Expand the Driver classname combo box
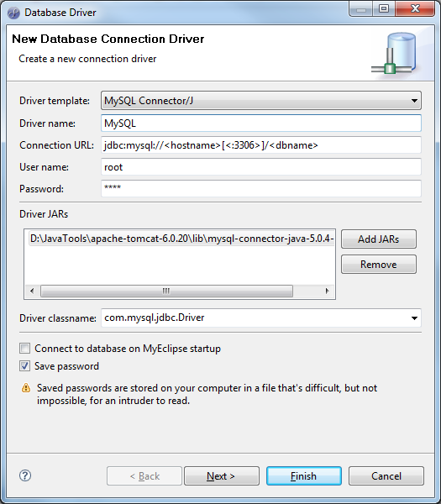The height and width of the screenshot is (504, 441). coord(414,318)
